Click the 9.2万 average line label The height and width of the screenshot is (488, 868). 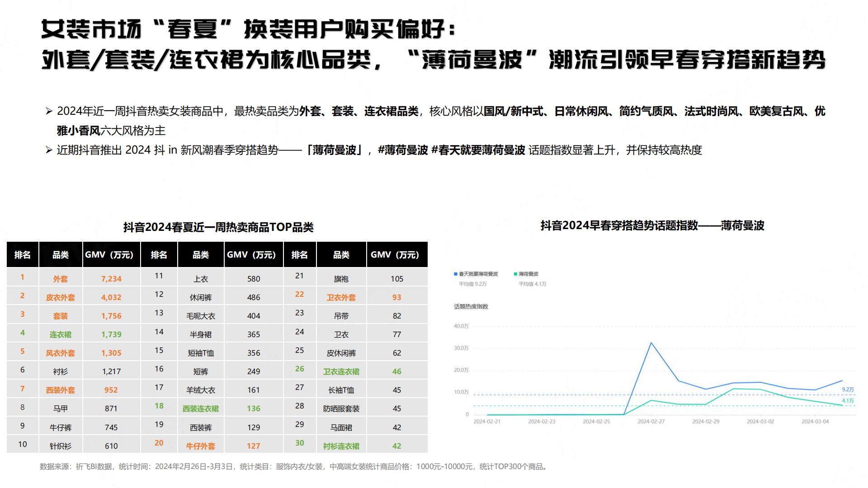(x=848, y=389)
